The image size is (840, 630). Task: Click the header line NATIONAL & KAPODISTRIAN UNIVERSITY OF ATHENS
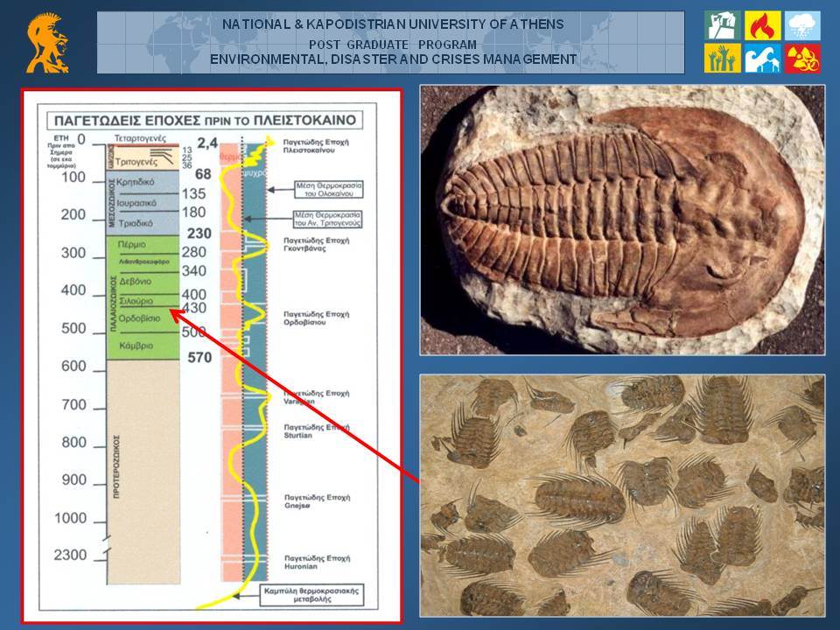click(393, 24)
